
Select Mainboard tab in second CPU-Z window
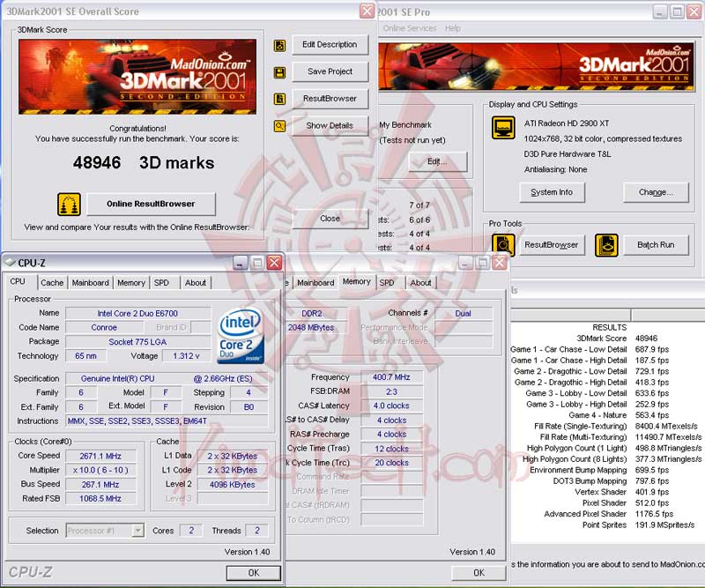click(315, 283)
